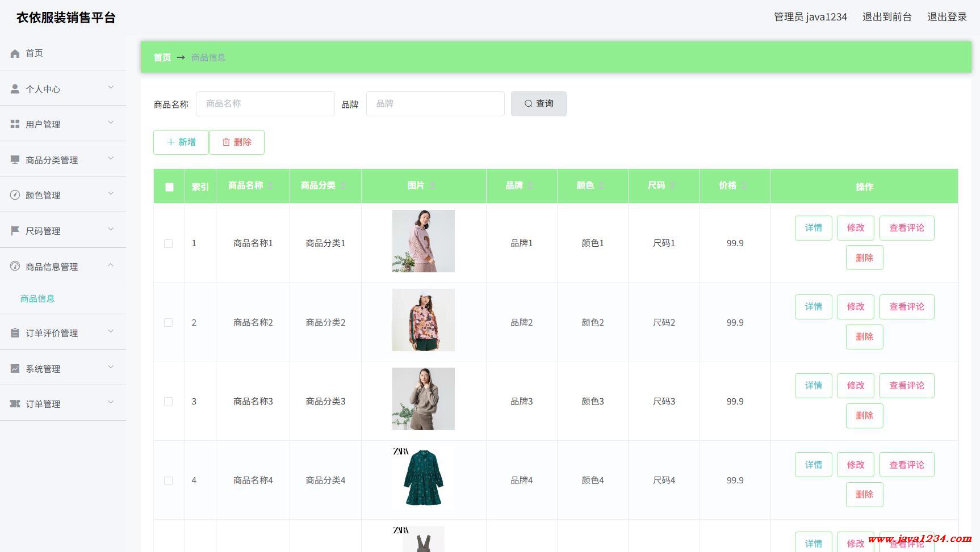Click the flag icon for 尺码管理
980x552 pixels.
coord(15,231)
